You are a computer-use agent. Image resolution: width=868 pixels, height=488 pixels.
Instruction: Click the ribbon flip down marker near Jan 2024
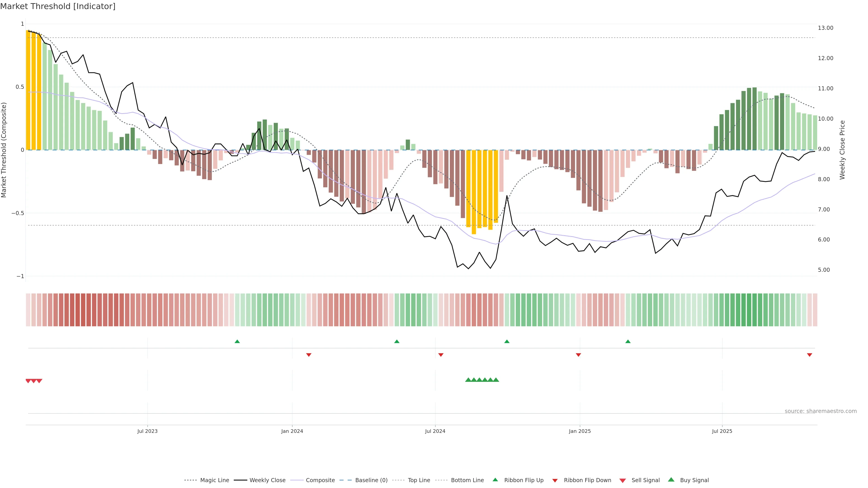pos(309,355)
